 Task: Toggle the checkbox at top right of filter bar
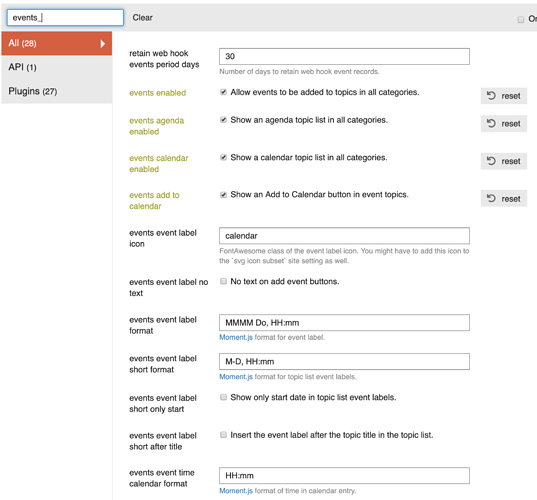coord(521,20)
